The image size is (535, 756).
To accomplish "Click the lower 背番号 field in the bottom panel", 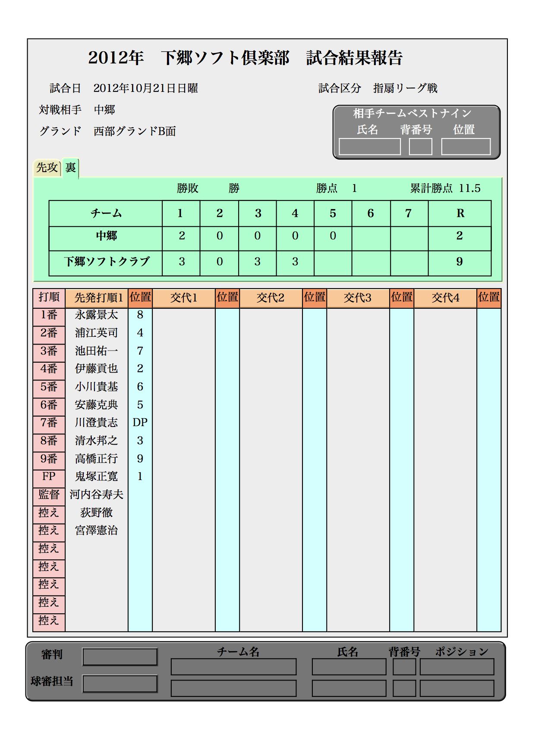I will (404, 688).
